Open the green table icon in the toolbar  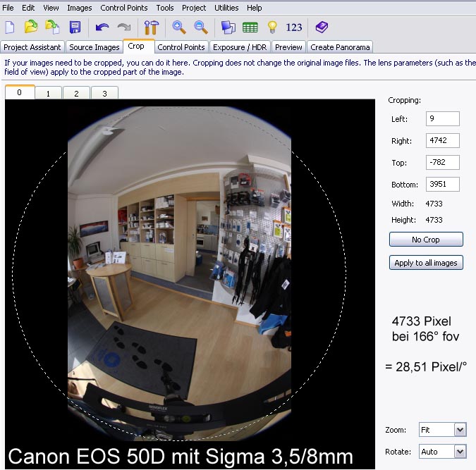(x=250, y=27)
